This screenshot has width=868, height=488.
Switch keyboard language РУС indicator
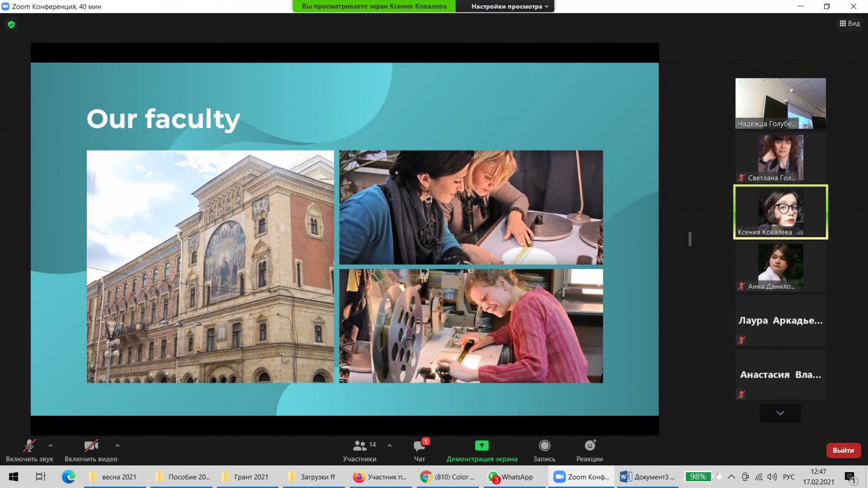pyautogui.click(x=788, y=477)
